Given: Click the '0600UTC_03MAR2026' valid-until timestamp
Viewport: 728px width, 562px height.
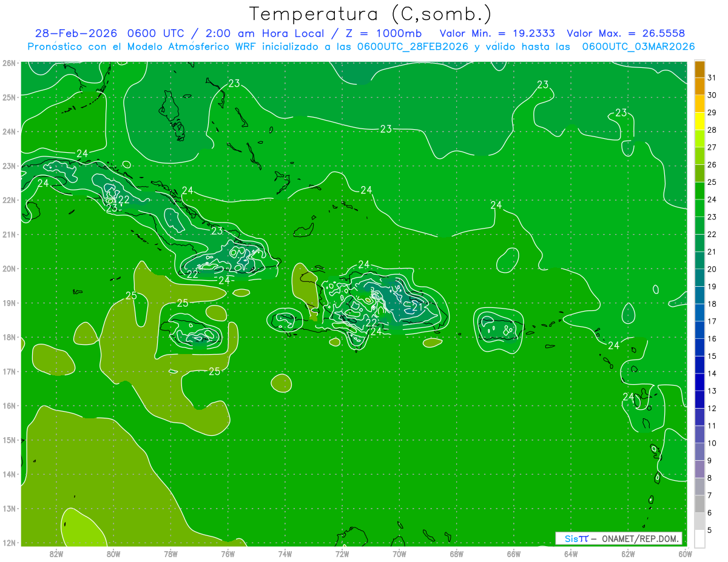Looking at the screenshot, I should 638,47.
